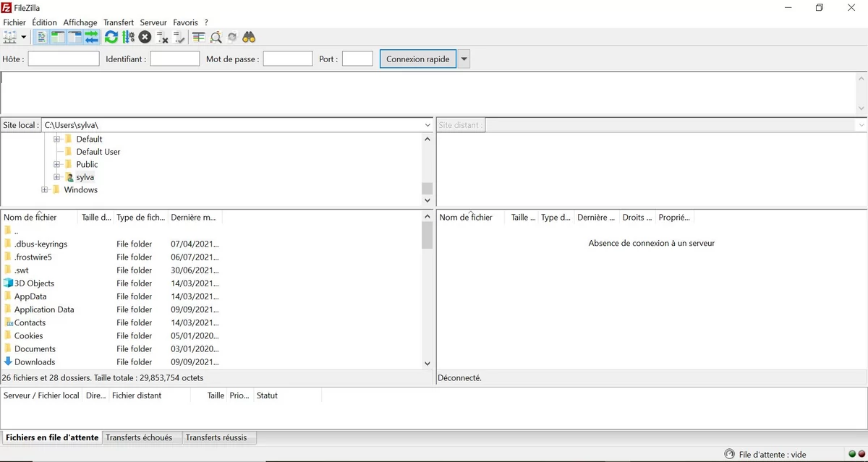
Task: Toggle synchronized browsing
Action: coord(232,37)
